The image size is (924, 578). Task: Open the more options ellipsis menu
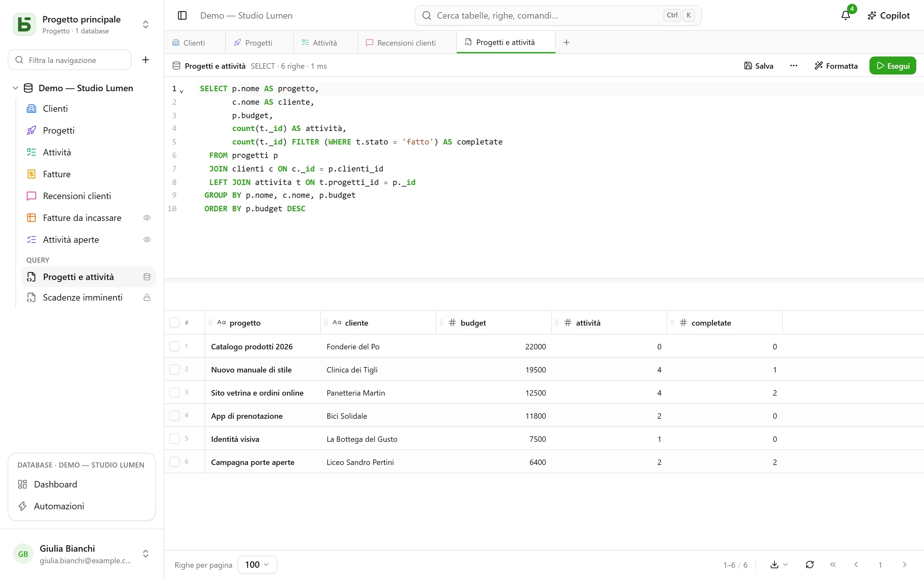pos(793,66)
